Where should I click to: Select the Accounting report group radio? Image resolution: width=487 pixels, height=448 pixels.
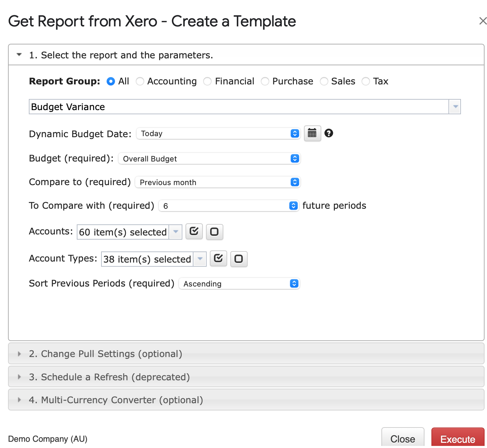(x=140, y=81)
